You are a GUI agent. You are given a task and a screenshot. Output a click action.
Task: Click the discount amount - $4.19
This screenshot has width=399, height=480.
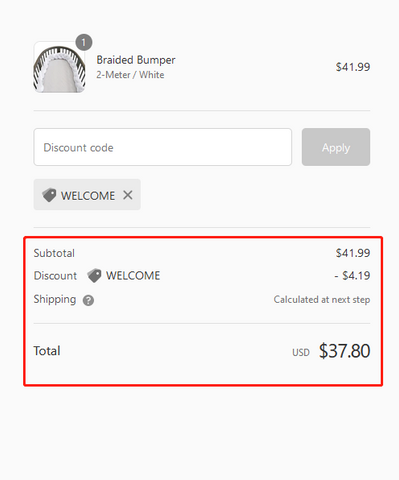pos(352,276)
